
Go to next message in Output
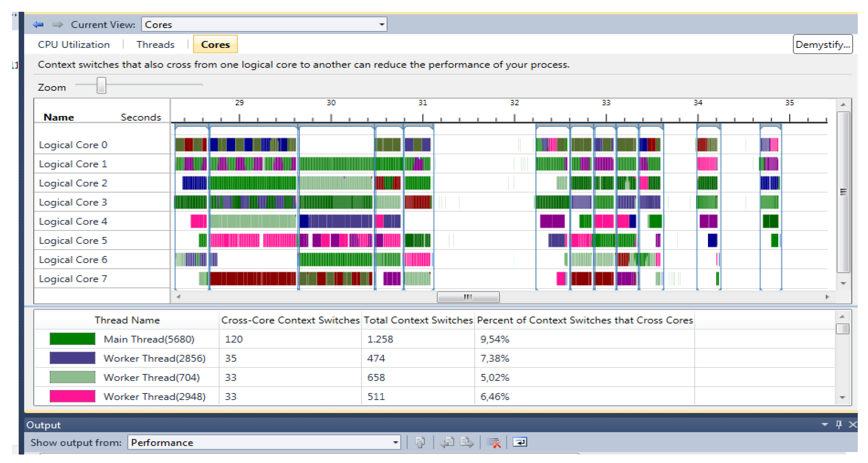(x=467, y=442)
